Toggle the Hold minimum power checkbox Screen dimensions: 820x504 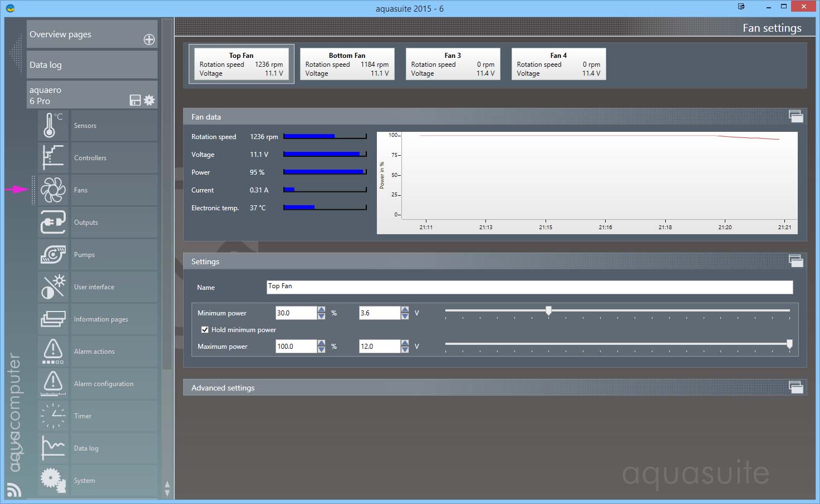(205, 330)
